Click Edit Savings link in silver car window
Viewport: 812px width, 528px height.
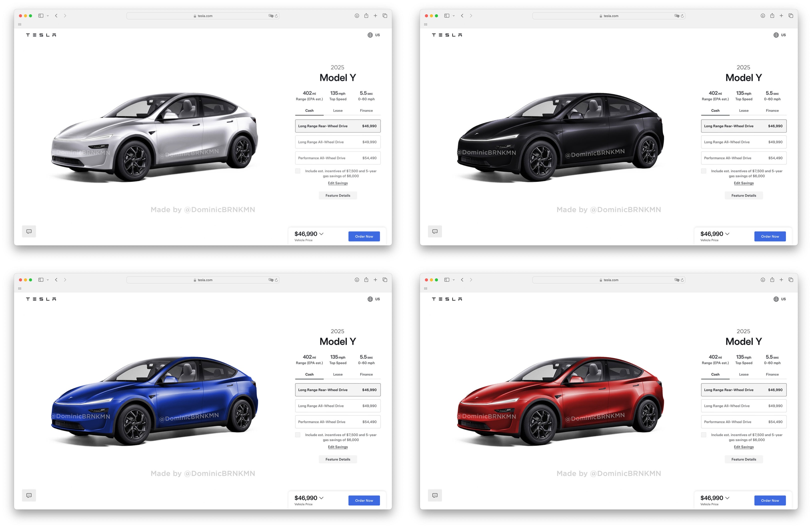(x=338, y=183)
